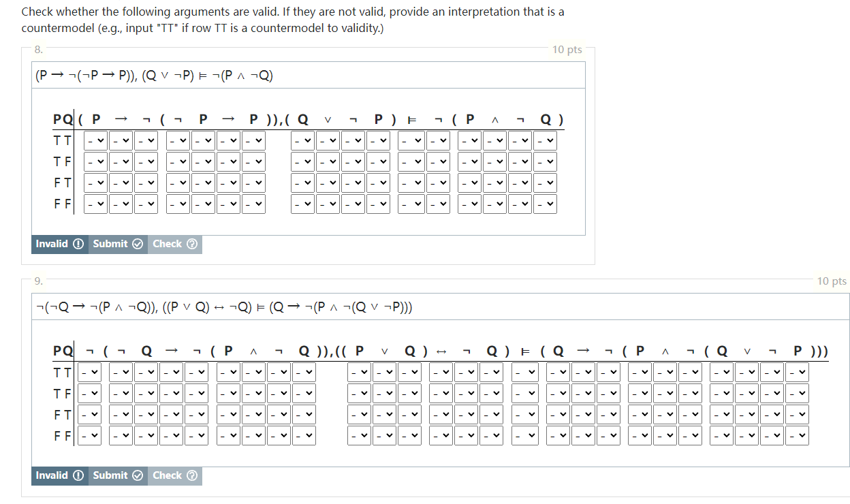This screenshot has height=504, width=850.
Task: Click the info icon on problem 9's Invalid button
Action: pos(77,476)
